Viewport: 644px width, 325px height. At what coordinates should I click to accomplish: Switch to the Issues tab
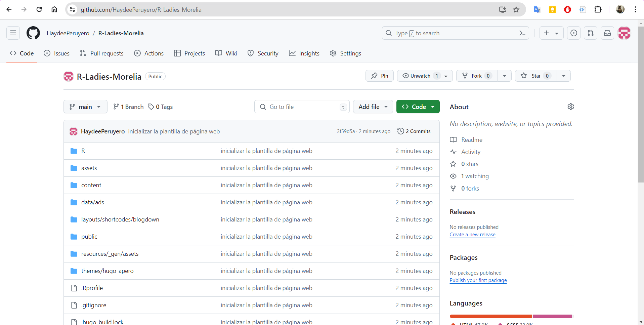[57, 53]
